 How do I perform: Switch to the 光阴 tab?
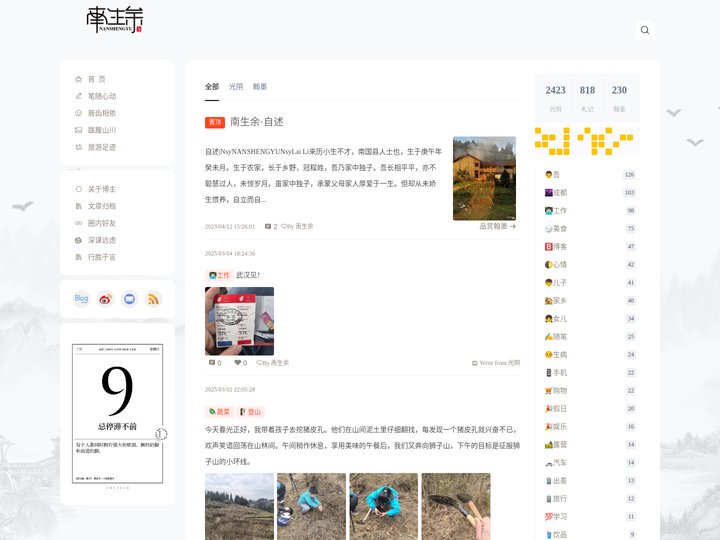pos(236,86)
